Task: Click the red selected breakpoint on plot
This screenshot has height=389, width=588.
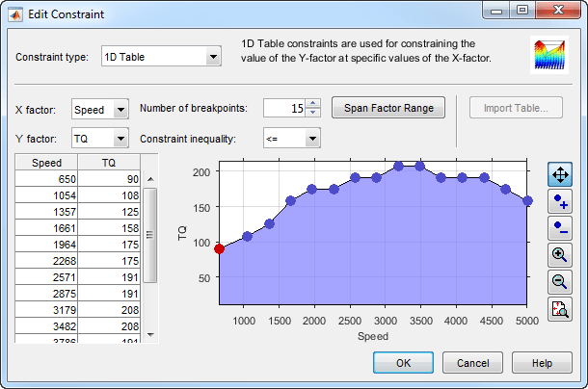Action: coord(220,248)
